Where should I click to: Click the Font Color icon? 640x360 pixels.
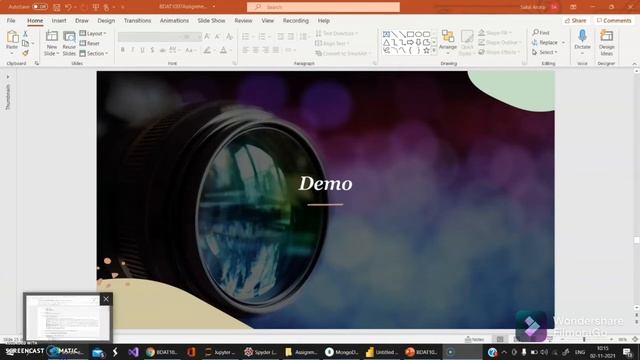[223, 50]
